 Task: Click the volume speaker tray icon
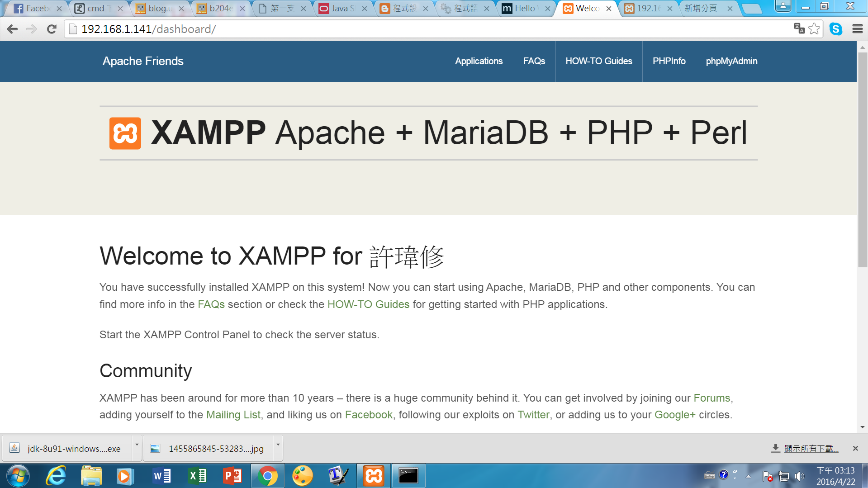click(x=799, y=476)
